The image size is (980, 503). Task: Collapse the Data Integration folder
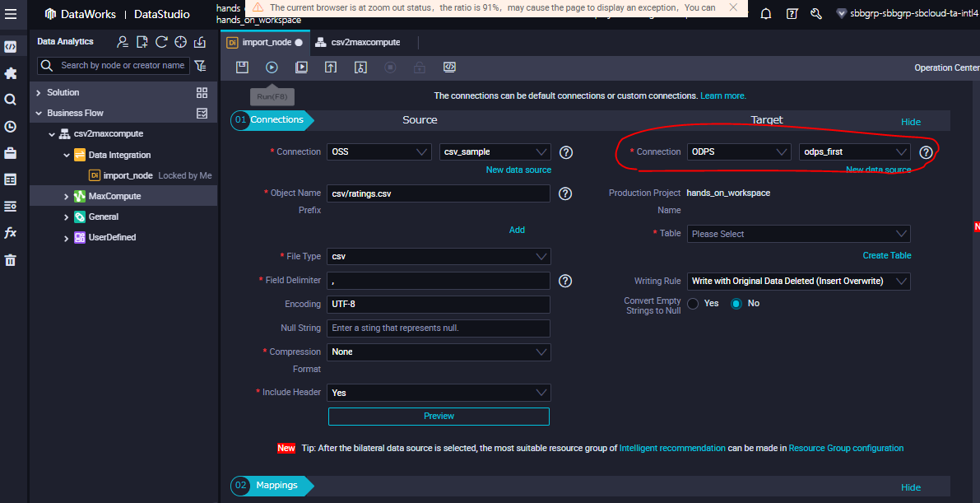(x=67, y=155)
